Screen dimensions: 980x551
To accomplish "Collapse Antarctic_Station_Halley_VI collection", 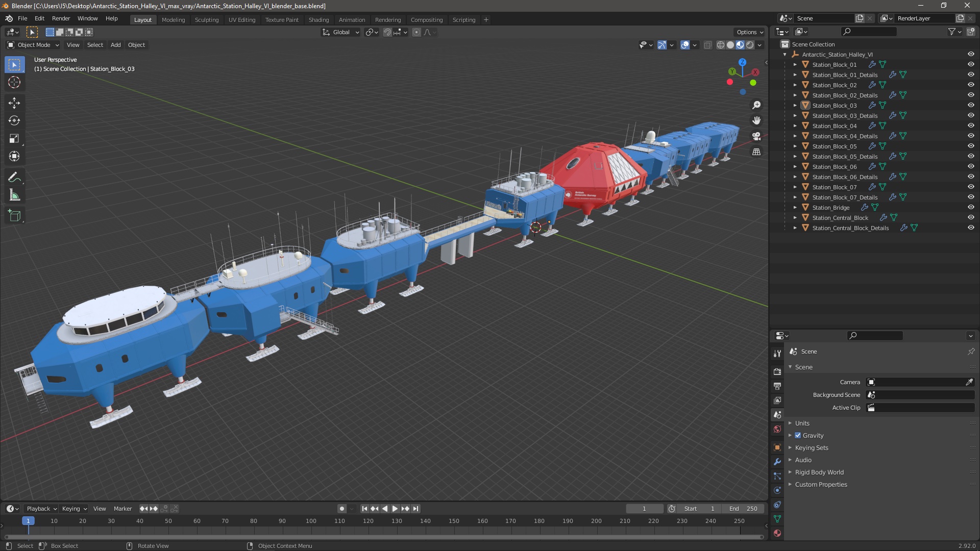I will click(x=785, y=55).
